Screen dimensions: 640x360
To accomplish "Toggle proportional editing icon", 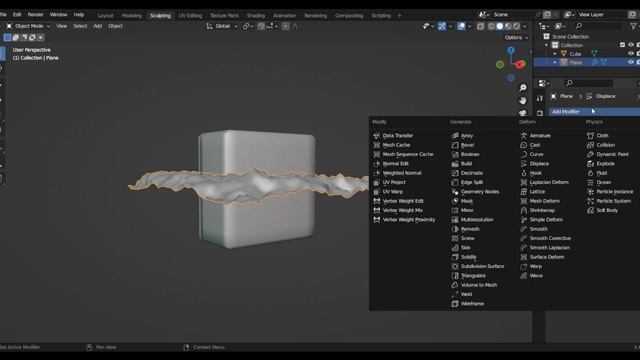I will [x=286, y=26].
